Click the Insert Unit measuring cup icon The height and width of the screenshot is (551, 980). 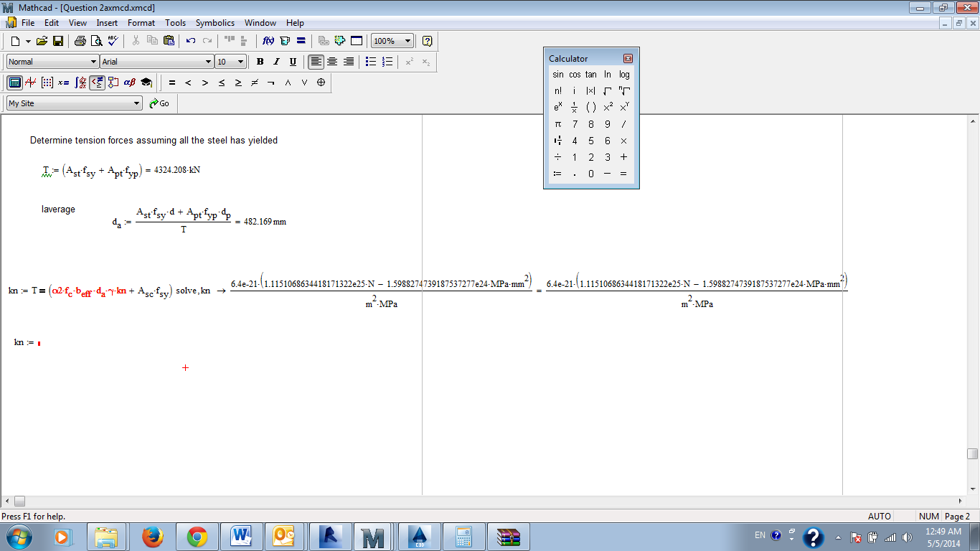pos(285,41)
